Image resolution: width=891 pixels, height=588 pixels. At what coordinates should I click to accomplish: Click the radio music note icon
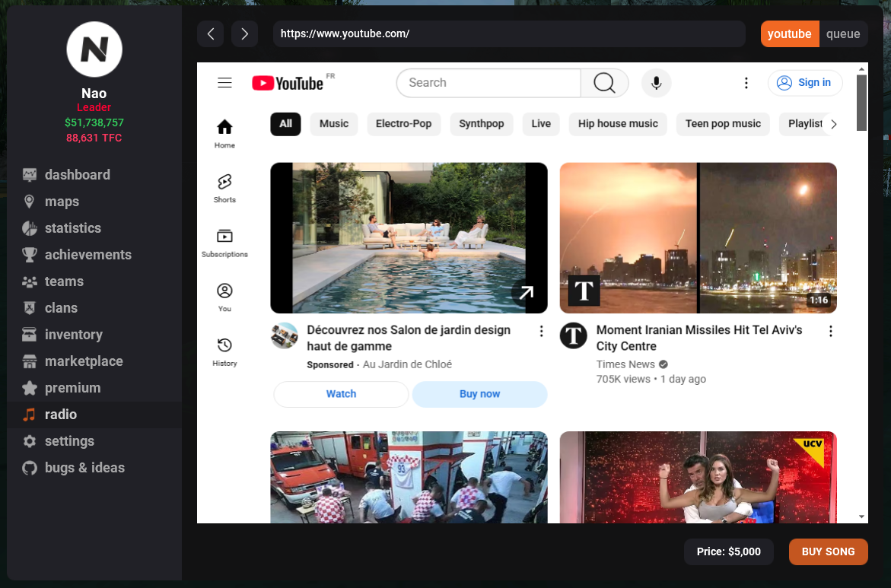(30, 415)
